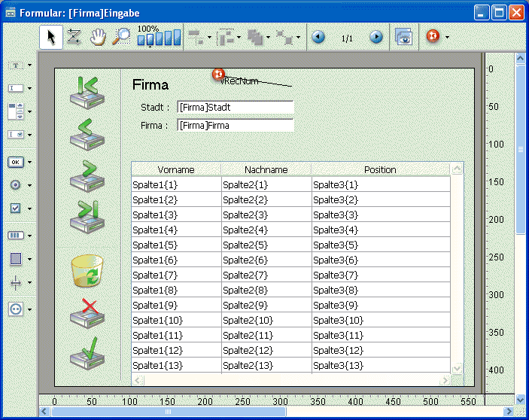Viewport: 529px width, 420px height.
Task: Click the first record navigation icon
Action: (x=87, y=93)
